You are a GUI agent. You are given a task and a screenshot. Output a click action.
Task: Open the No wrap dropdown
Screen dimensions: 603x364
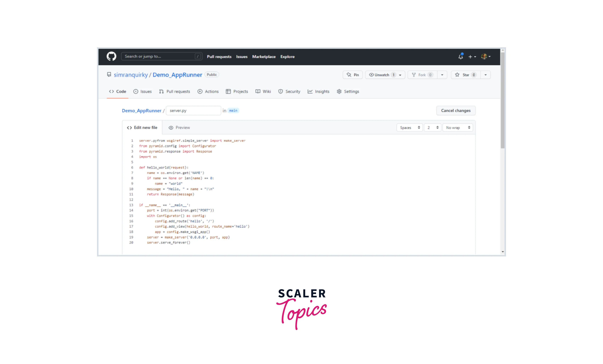(457, 127)
